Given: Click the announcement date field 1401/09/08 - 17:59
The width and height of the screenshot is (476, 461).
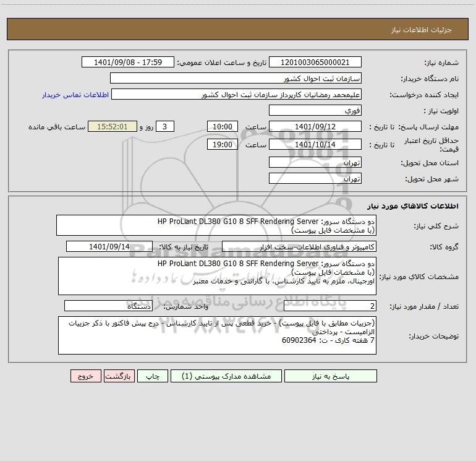Looking at the screenshot, I should tap(128, 62).
